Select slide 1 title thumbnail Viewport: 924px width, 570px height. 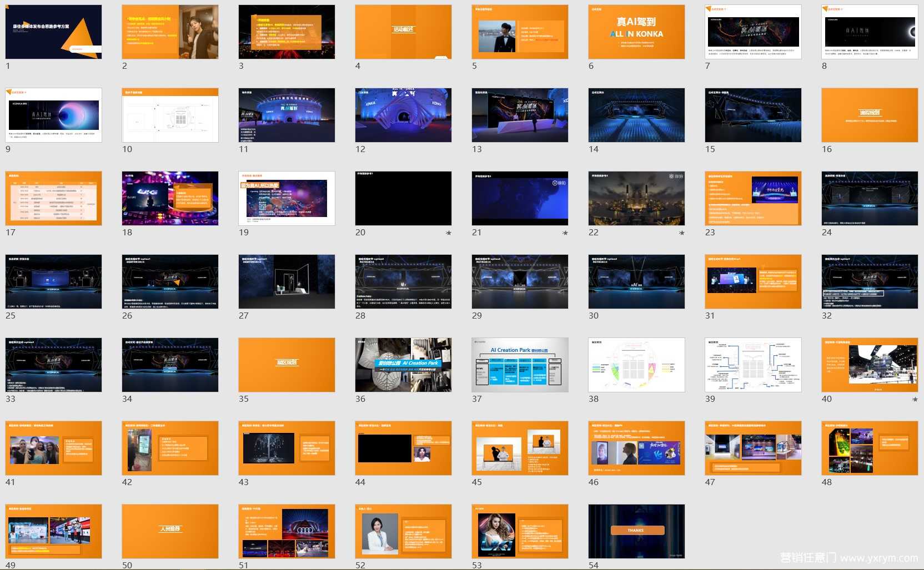click(x=53, y=32)
